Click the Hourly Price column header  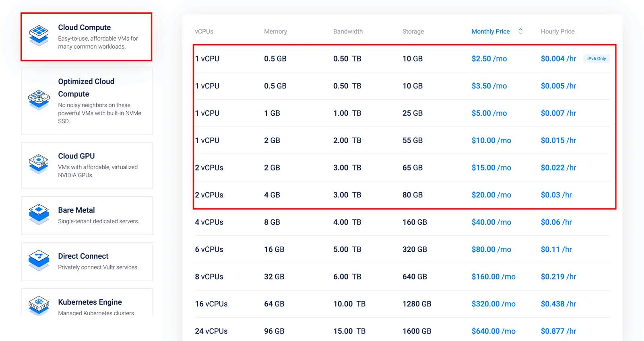(x=557, y=31)
